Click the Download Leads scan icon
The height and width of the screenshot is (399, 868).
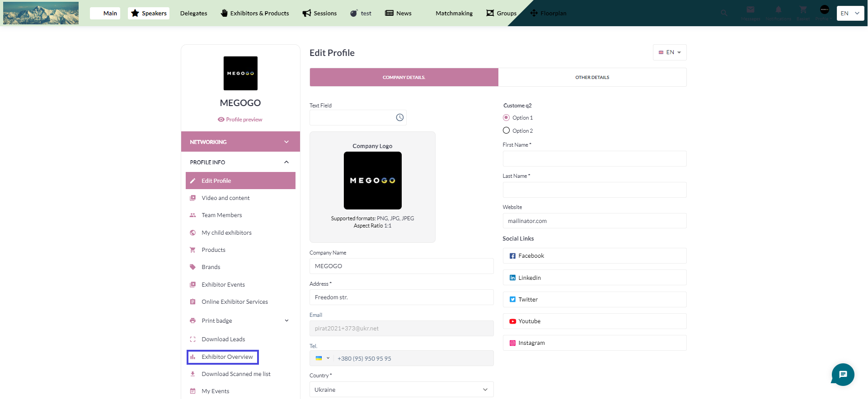(x=193, y=339)
